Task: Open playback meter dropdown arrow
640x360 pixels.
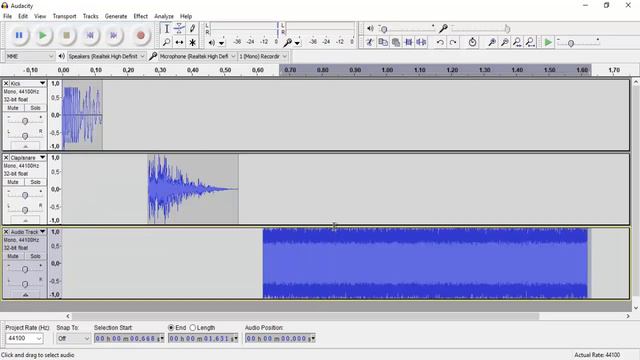Action: 221,42
